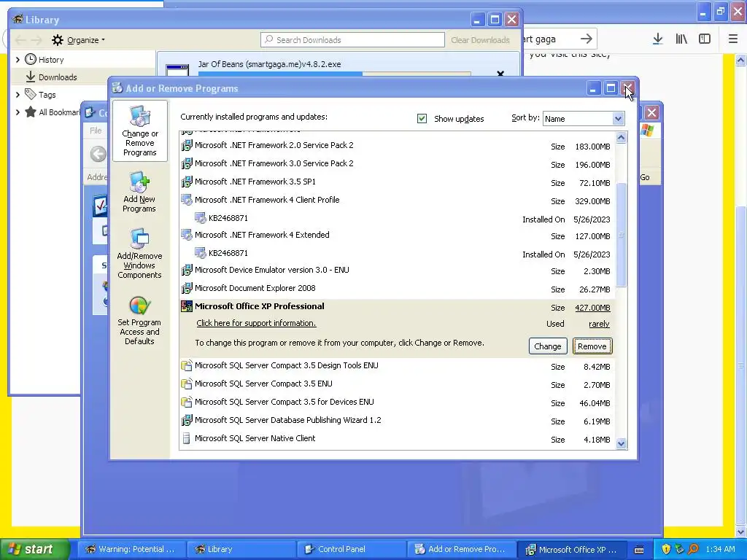Toggle browser sidebar view icon

click(x=705, y=39)
